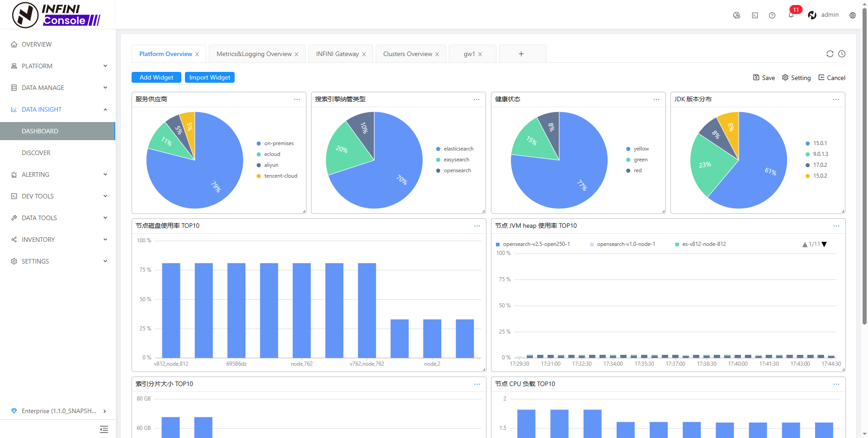The height and width of the screenshot is (438, 868).
Task: Open the 节点 CPU 负载 TOP10 widget options menu
Action: pyautogui.click(x=836, y=384)
